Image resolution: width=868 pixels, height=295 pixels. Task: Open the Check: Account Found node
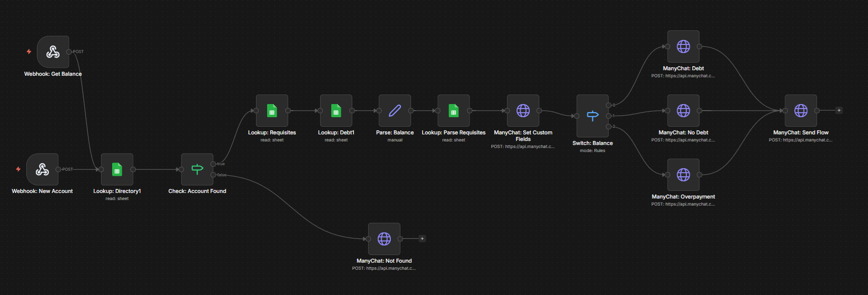(197, 169)
